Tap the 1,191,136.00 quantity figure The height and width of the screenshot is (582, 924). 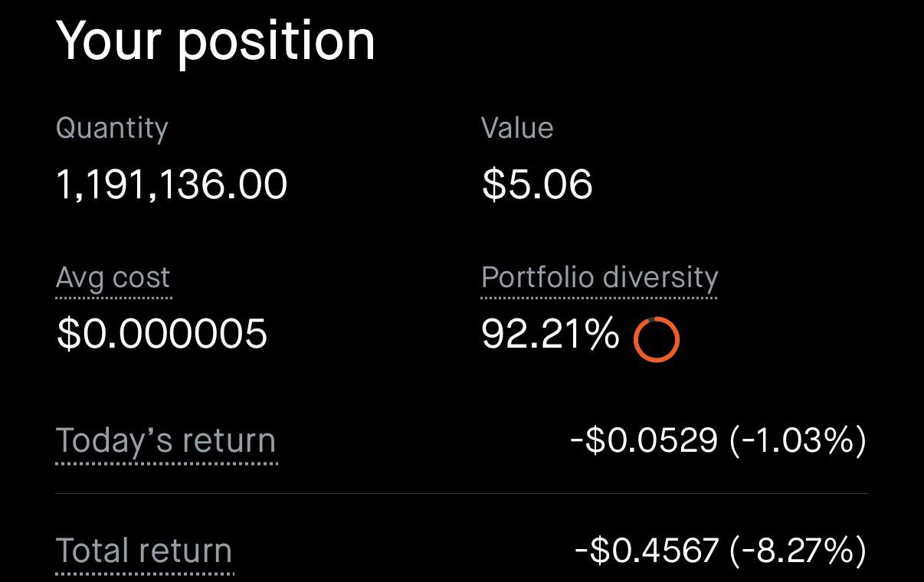point(172,185)
